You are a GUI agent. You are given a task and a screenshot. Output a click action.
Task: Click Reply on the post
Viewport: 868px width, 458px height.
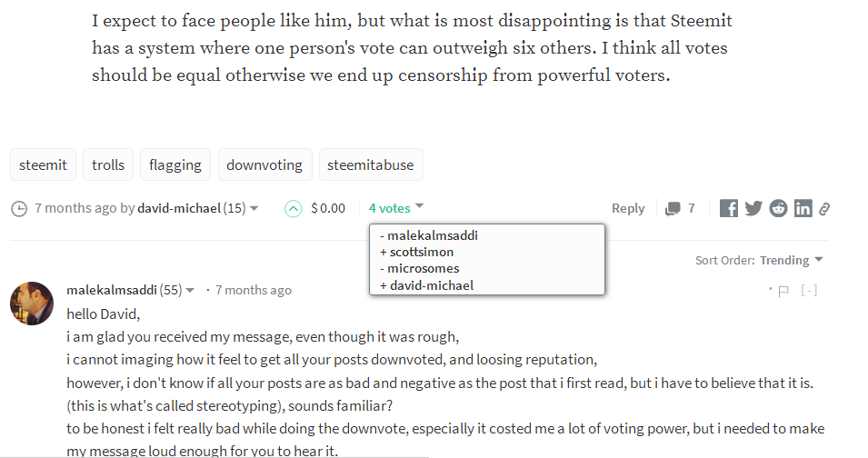pyautogui.click(x=628, y=208)
